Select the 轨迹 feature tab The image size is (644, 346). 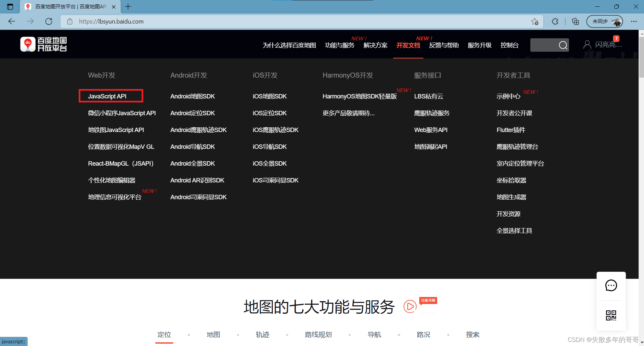(x=262, y=335)
